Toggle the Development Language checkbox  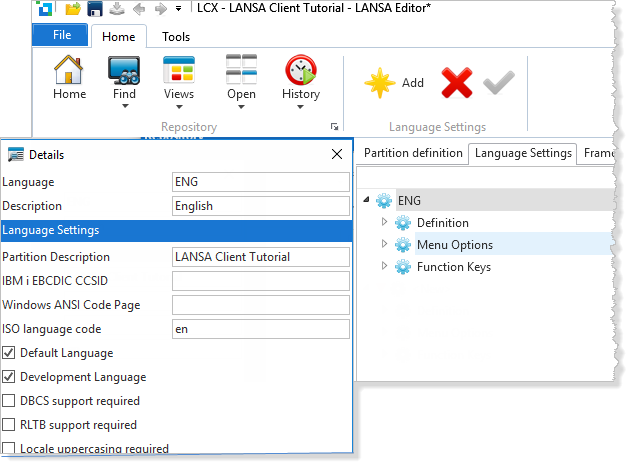pos(9,377)
